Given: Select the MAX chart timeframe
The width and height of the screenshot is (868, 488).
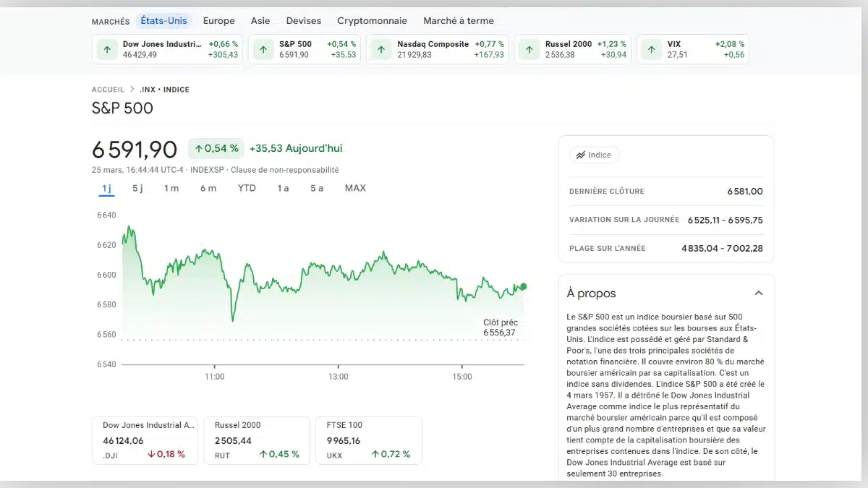Looking at the screenshot, I should (354, 187).
